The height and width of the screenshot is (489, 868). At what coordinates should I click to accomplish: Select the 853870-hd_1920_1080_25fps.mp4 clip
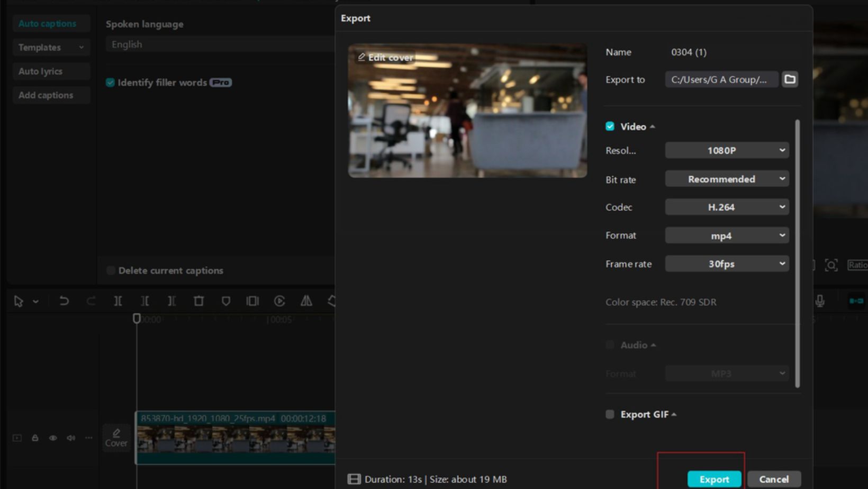click(x=236, y=438)
